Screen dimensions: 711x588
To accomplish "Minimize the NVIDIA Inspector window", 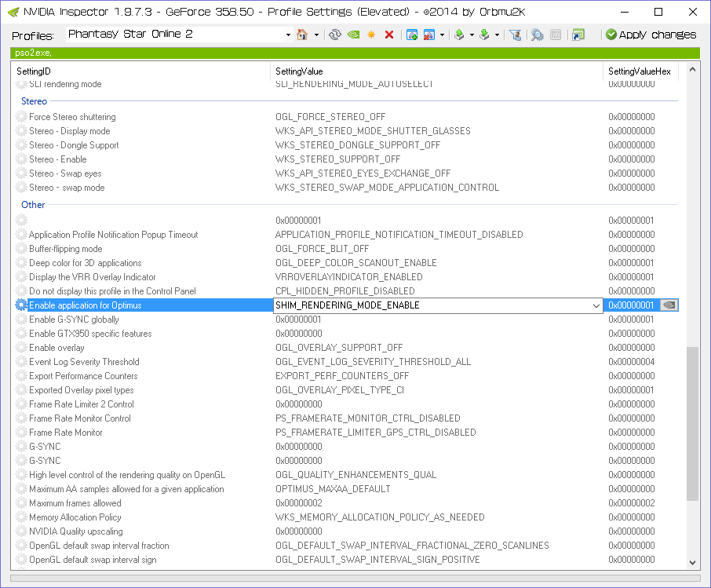I will (x=625, y=12).
